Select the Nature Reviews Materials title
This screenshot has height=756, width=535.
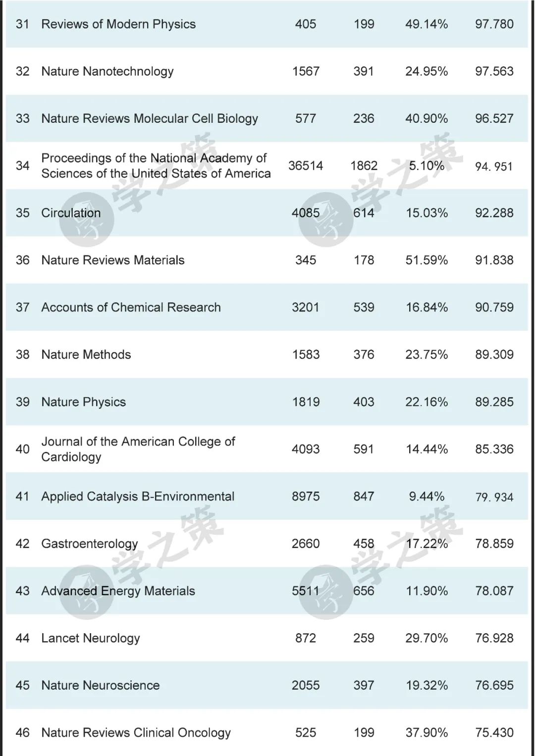(x=113, y=260)
